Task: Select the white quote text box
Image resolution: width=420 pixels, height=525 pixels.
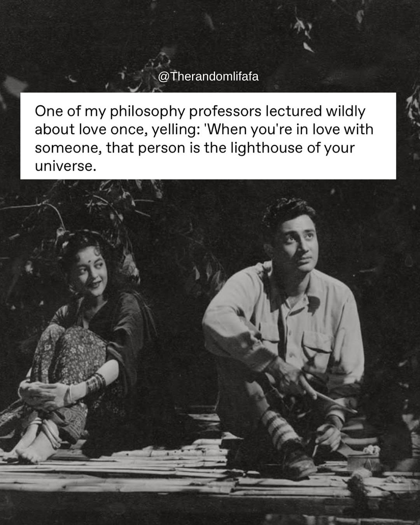Action: click(208, 136)
